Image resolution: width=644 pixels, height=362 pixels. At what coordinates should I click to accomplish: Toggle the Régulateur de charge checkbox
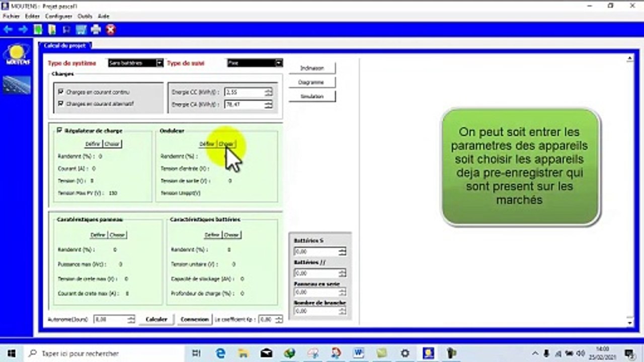[x=60, y=130]
